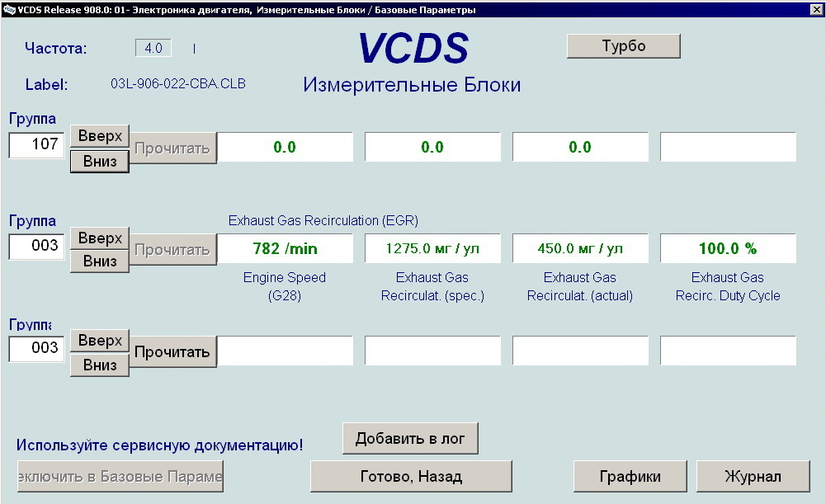This screenshot has width=826, height=504.
Task: Click Вверх in the bottom group row
Action: tap(100, 341)
